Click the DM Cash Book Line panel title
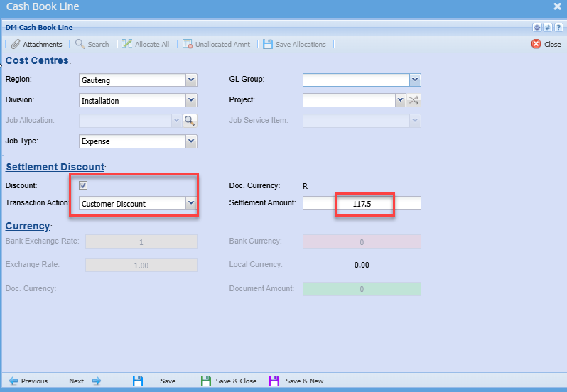The width and height of the screenshot is (567, 392). (39, 28)
